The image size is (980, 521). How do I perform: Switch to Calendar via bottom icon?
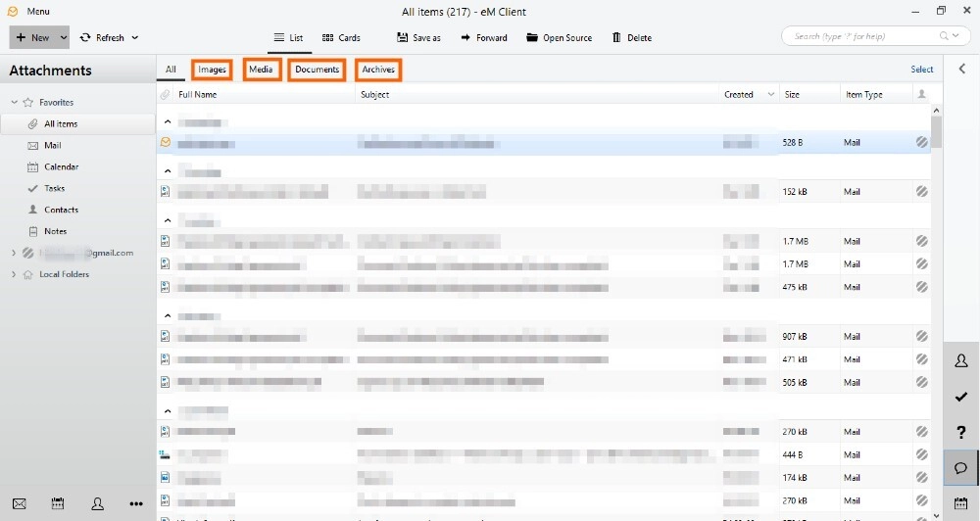point(58,503)
